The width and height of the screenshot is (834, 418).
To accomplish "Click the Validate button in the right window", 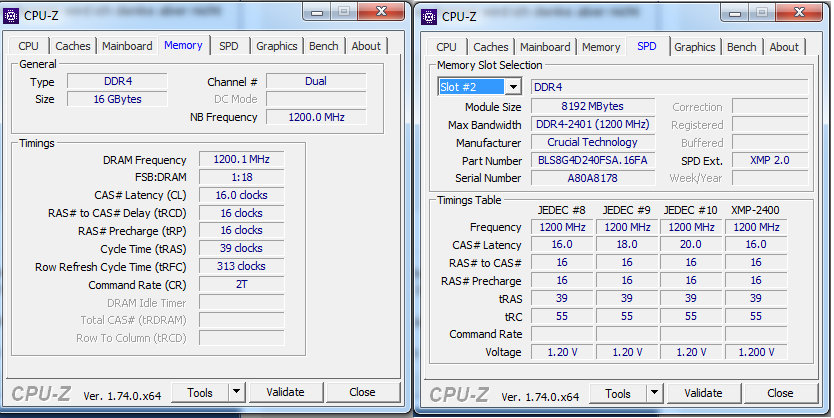I will pos(703,394).
